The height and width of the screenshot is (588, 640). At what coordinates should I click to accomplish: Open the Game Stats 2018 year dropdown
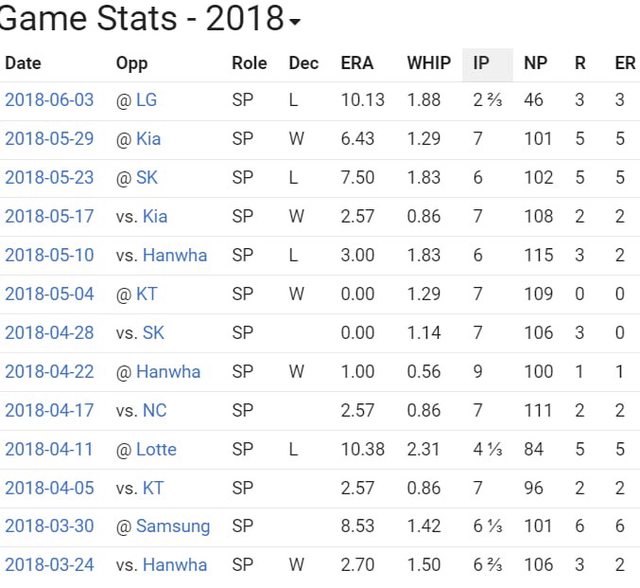294,23
